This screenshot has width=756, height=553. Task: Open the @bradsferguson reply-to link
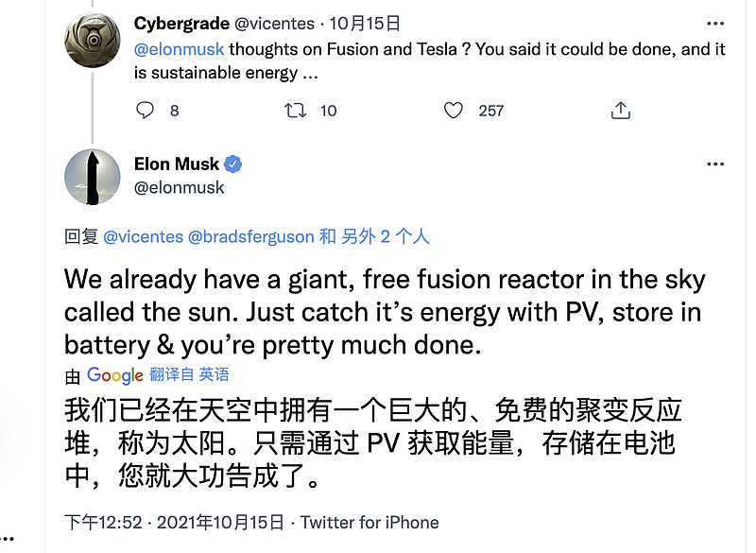point(252,236)
